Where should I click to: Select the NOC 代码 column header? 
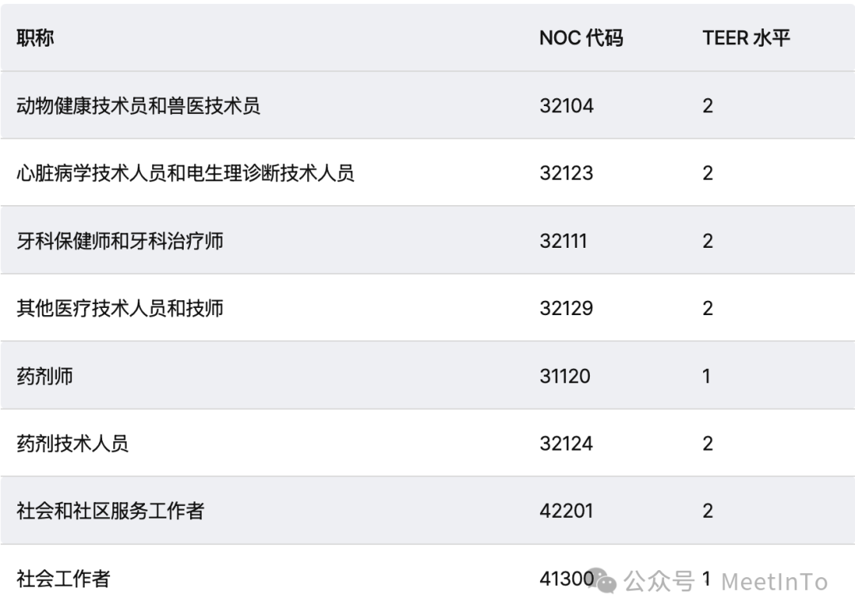pyautogui.click(x=581, y=38)
